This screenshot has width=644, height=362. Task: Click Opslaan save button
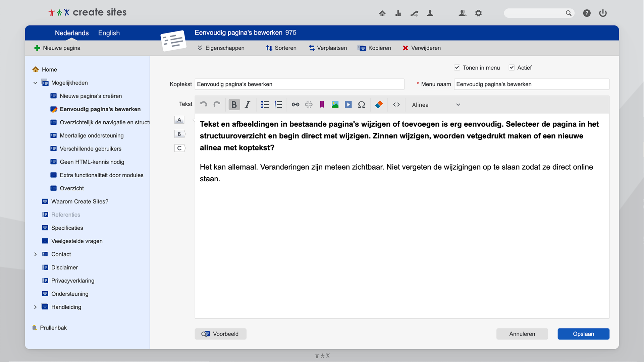pos(583,334)
